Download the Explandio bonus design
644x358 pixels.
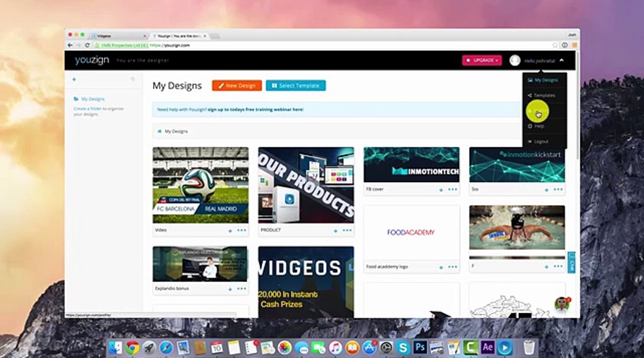230,289
